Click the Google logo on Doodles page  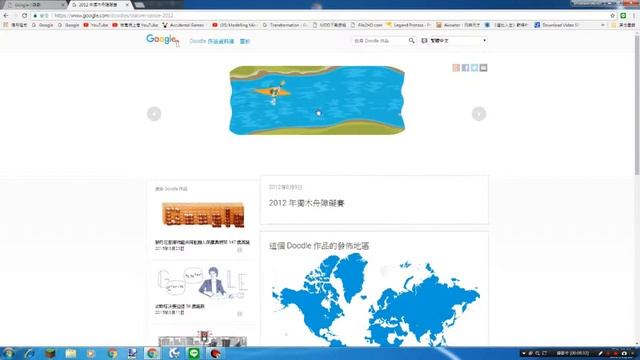[x=162, y=40]
